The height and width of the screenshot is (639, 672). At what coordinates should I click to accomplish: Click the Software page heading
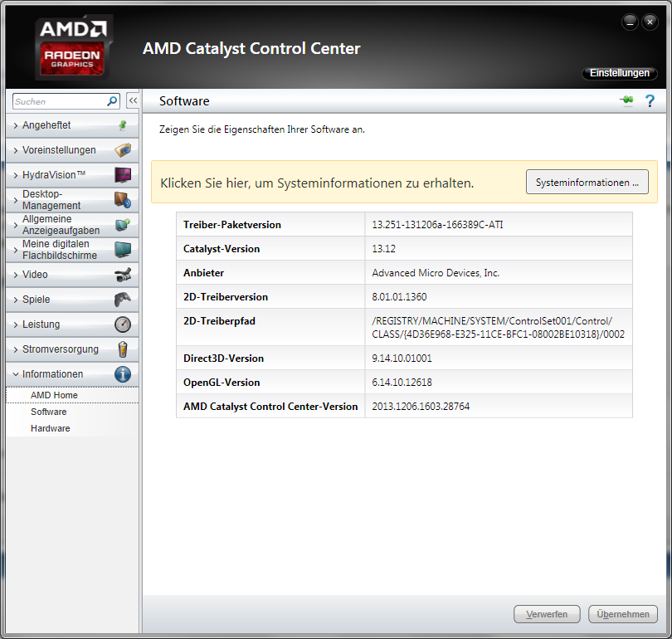point(184,101)
